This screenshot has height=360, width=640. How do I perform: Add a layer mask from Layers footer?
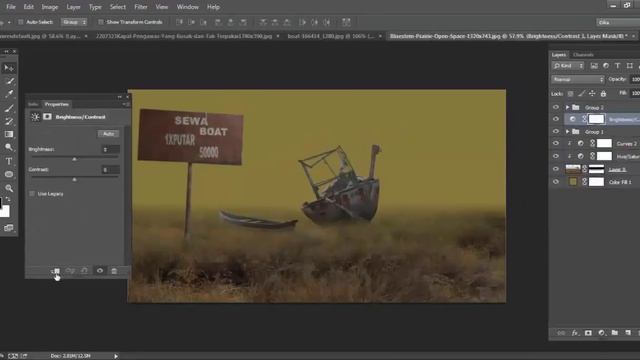(588, 333)
